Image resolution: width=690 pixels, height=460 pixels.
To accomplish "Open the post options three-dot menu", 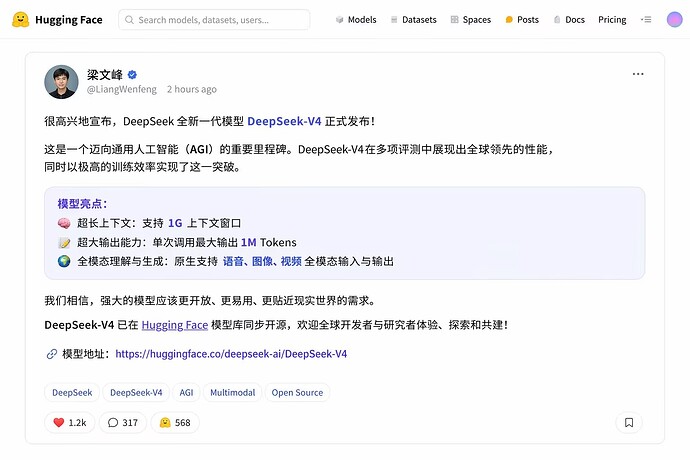I will click(638, 74).
